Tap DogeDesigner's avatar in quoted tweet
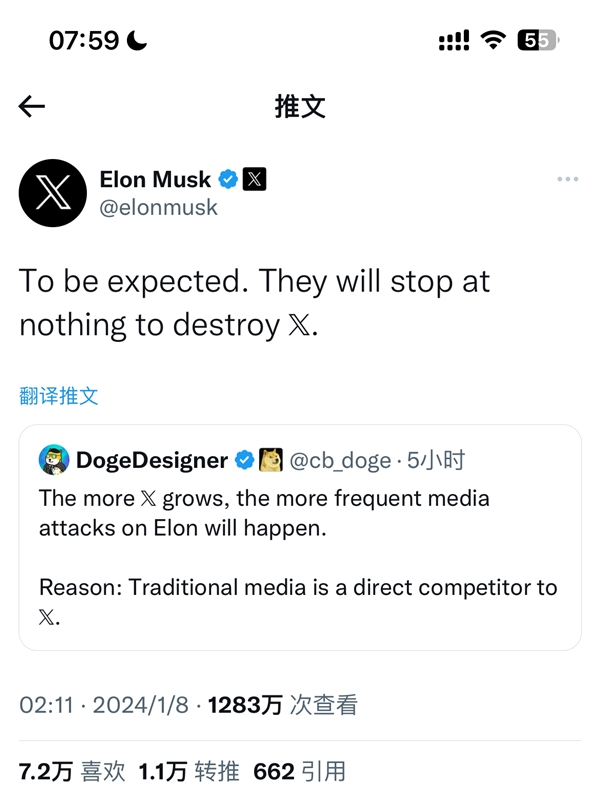600x796 pixels. (54, 460)
